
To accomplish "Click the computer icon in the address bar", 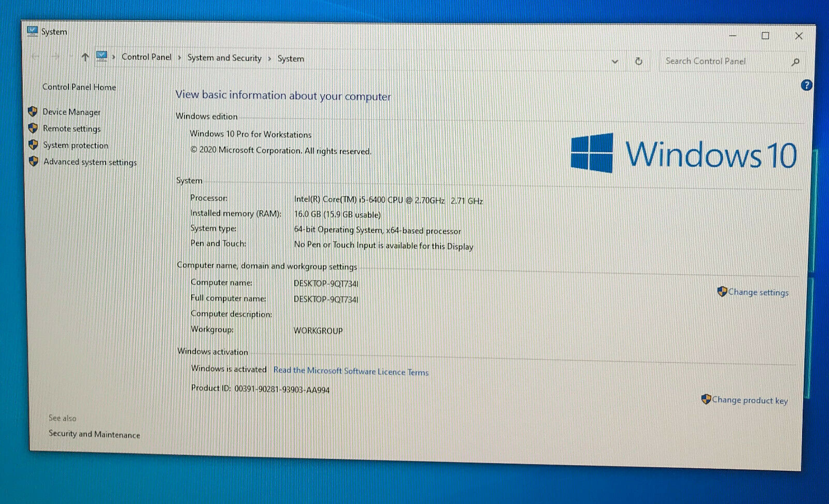I will 102,56.
